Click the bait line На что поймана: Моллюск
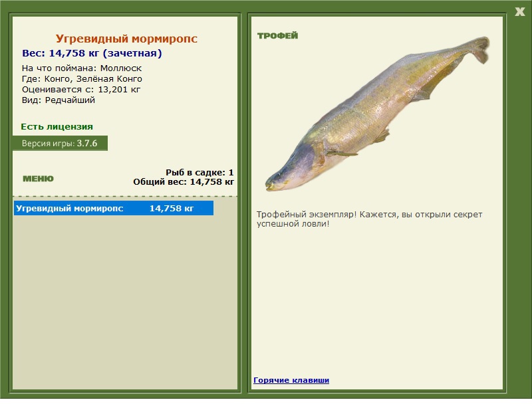The width and height of the screenshot is (532, 408). click(82, 68)
